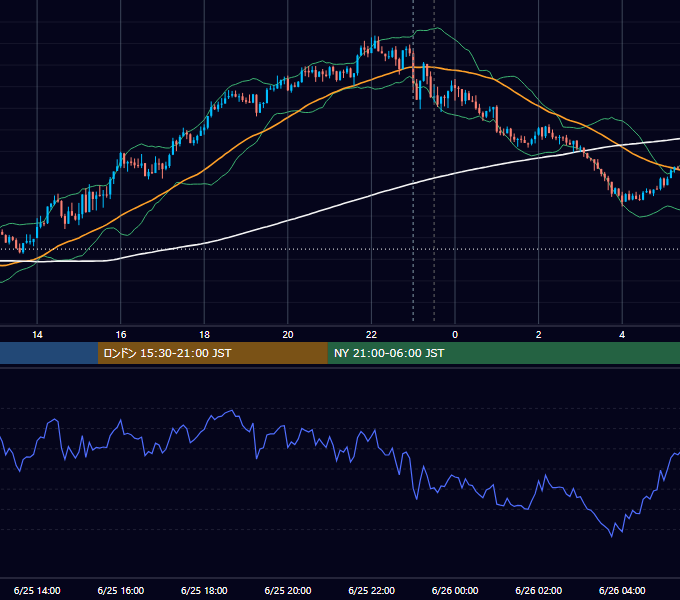Click the blue session bar before ロンドン

tap(49, 353)
